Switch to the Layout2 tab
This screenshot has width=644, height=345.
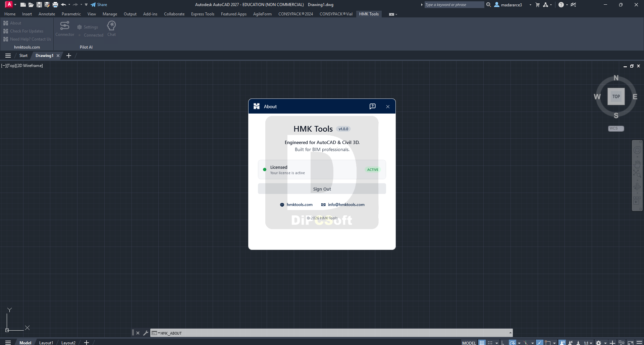click(x=68, y=343)
